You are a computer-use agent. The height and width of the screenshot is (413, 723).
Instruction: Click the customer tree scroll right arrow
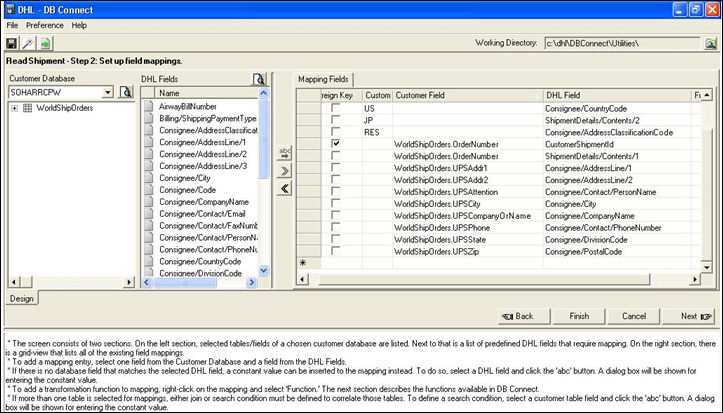click(129, 282)
